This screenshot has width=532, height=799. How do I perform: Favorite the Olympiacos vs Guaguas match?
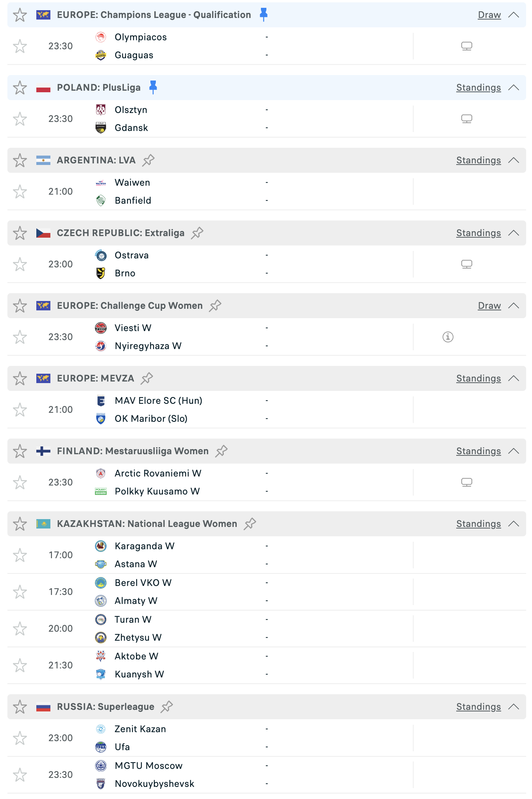click(x=20, y=46)
